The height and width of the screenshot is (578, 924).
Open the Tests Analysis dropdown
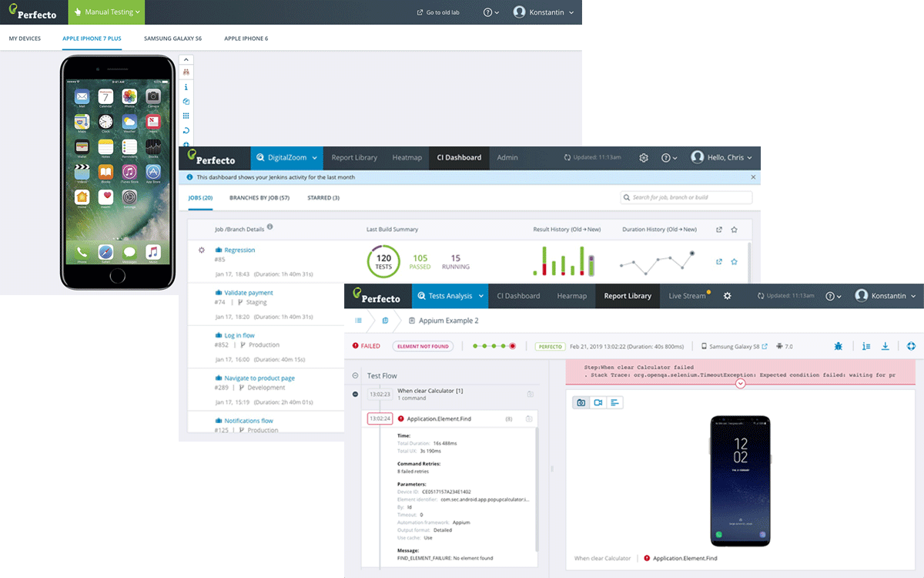pyautogui.click(x=450, y=295)
